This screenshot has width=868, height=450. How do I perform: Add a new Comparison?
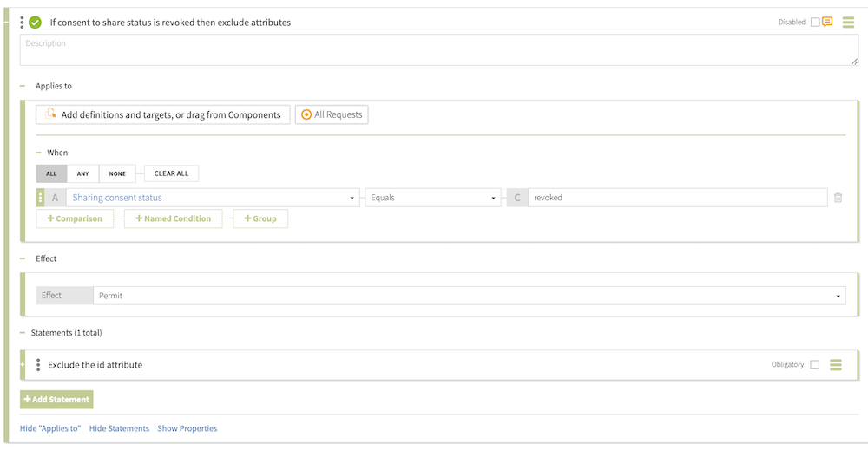(75, 218)
